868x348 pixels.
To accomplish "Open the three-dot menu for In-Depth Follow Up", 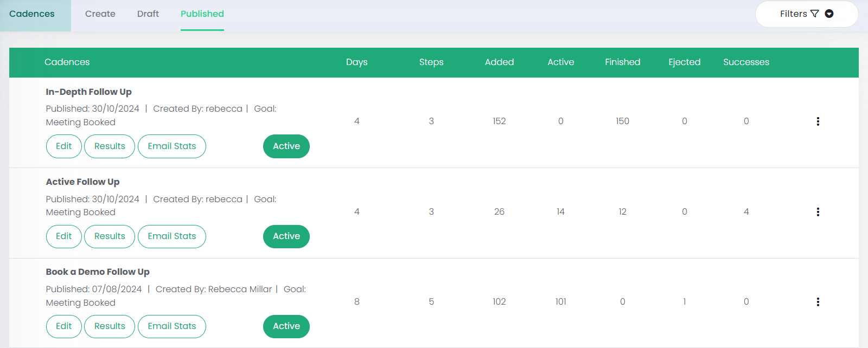I will [818, 121].
